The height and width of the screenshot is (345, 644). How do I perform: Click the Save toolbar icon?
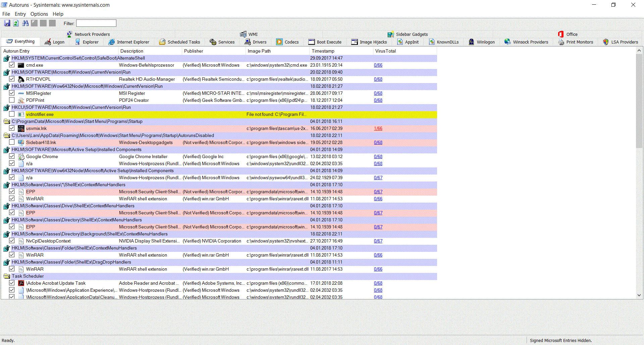click(7, 23)
